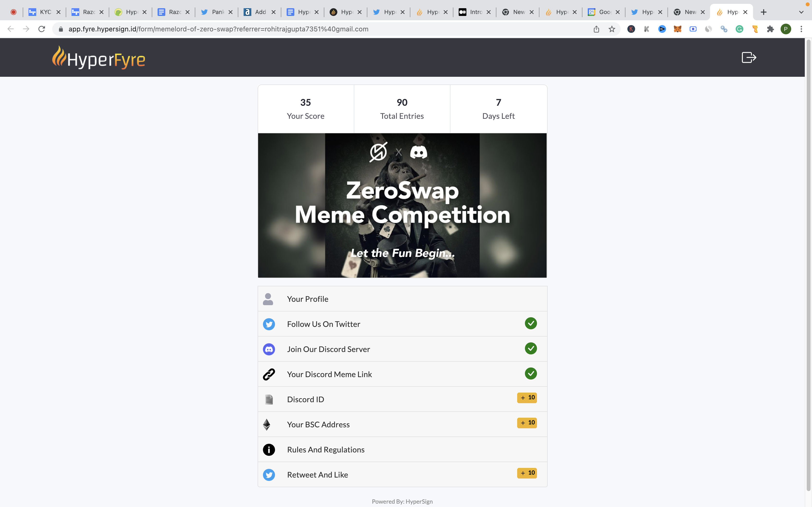Switch to the KYC browser tab
The image size is (812, 507).
click(45, 12)
